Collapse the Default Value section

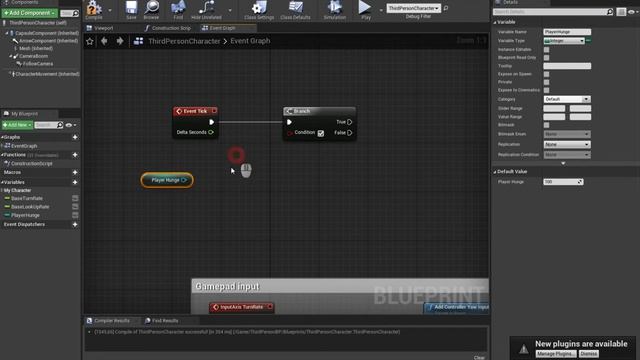[495, 172]
